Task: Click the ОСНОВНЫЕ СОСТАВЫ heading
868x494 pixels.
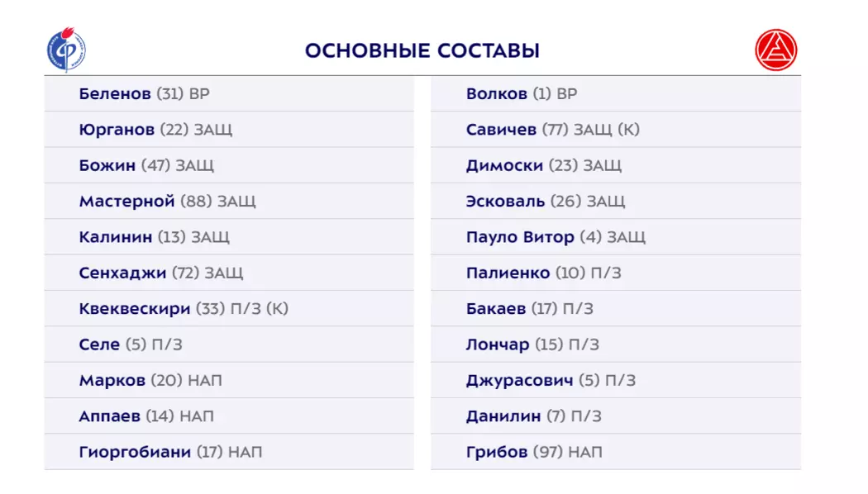Action: pos(422,51)
